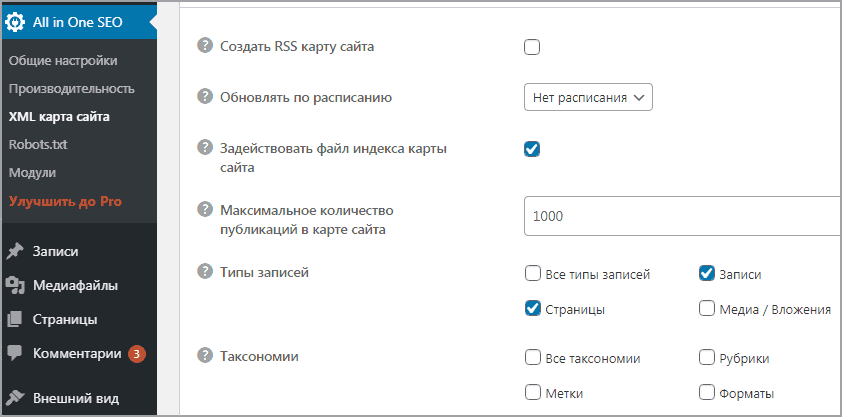Image resolution: width=842 pixels, height=417 pixels.
Task: Click help icon beside Создать RSS карту сайта
Action: coord(206,46)
